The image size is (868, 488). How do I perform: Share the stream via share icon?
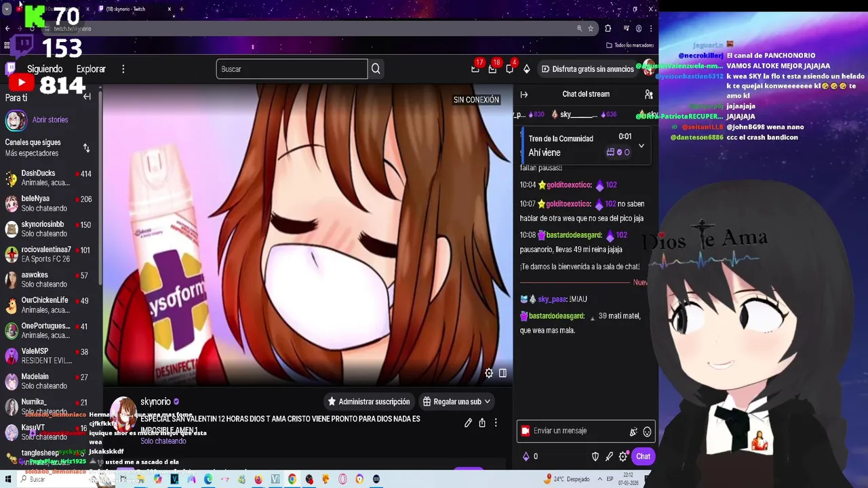point(482,423)
